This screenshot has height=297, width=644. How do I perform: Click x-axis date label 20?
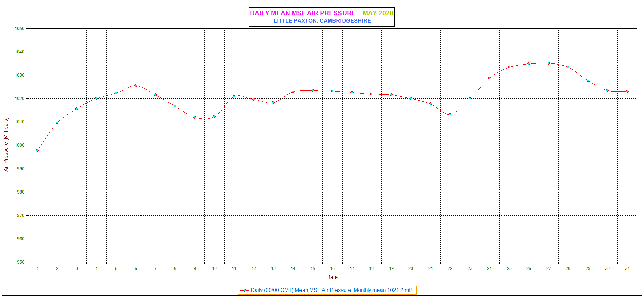[x=411, y=268]
